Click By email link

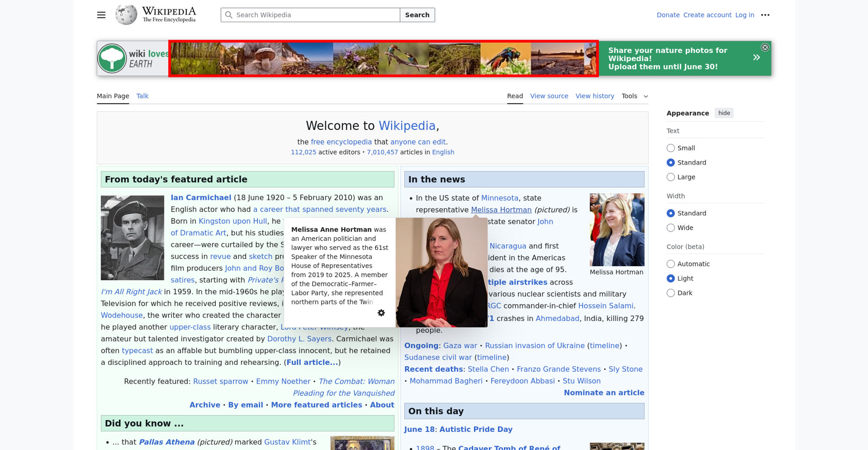246,405
